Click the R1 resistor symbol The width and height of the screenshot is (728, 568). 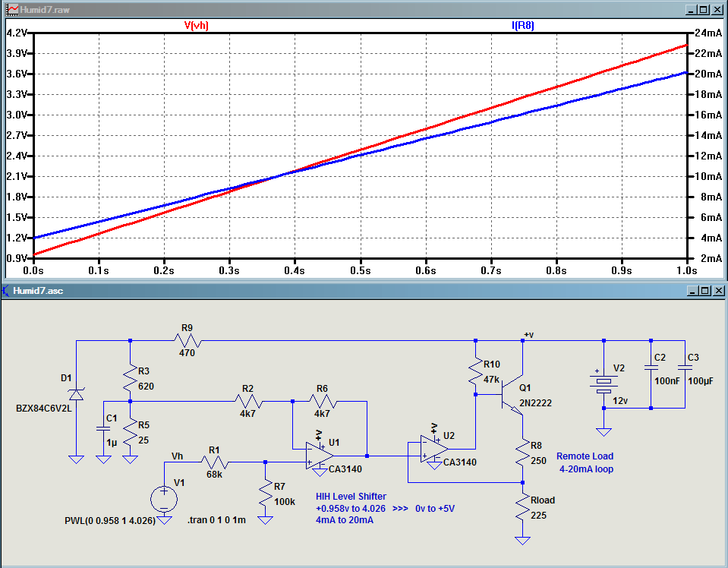coord(215,462)
